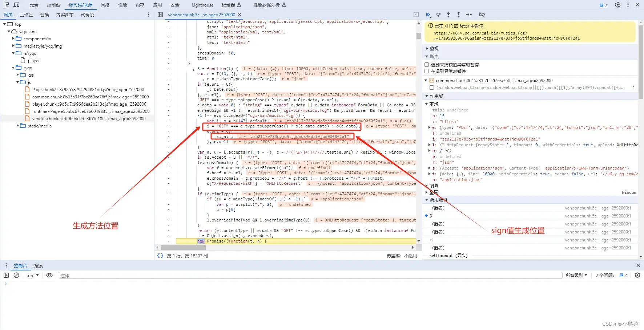Open the 替换 overrides subtab

coord(44,15)
